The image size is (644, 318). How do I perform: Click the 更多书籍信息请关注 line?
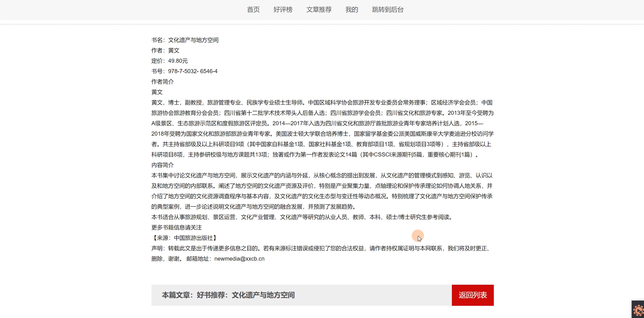177,228
